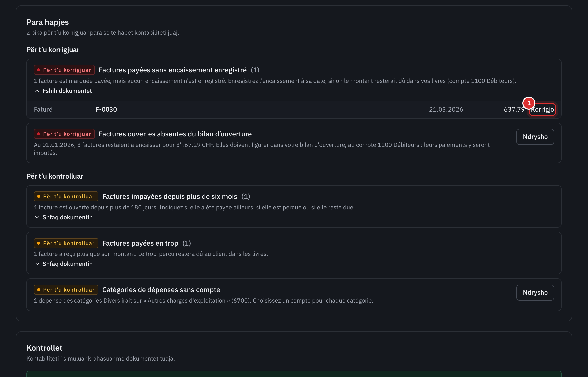Click the red Për t'u korrigjuar tag on bilan d'ouverture card
The height and width of the screenshot is (377, 588).
(64, 134)
